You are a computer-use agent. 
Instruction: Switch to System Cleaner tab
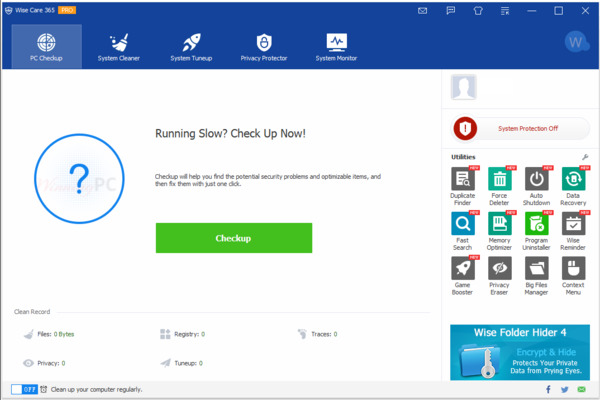point(119,47)
